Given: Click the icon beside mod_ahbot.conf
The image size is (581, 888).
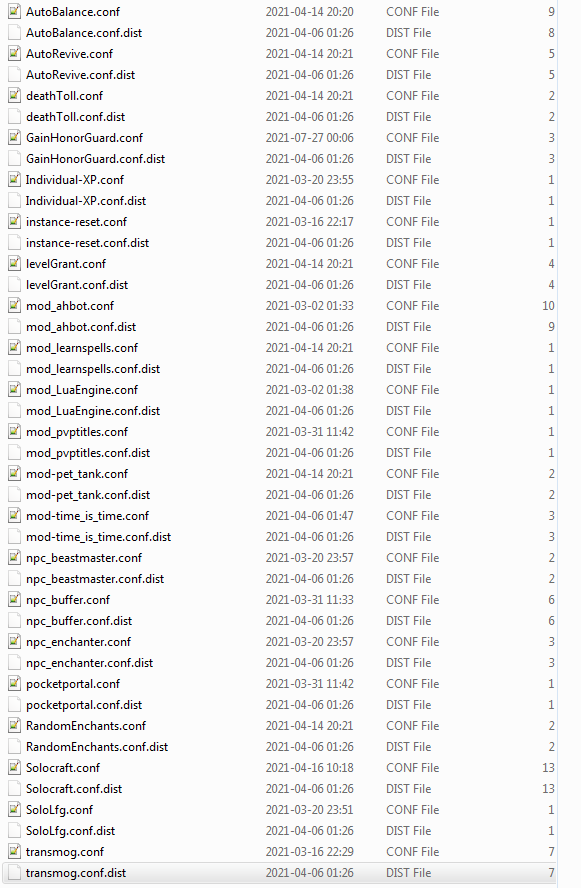Looking at the screenshot, I should pos(15,305).
